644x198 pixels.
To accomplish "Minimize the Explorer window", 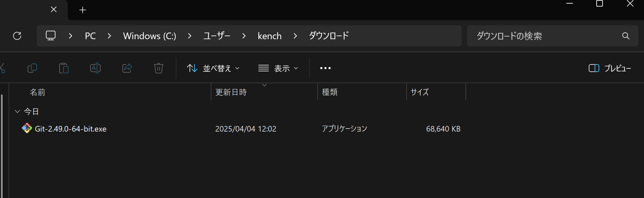I will [x=570, y=3].
